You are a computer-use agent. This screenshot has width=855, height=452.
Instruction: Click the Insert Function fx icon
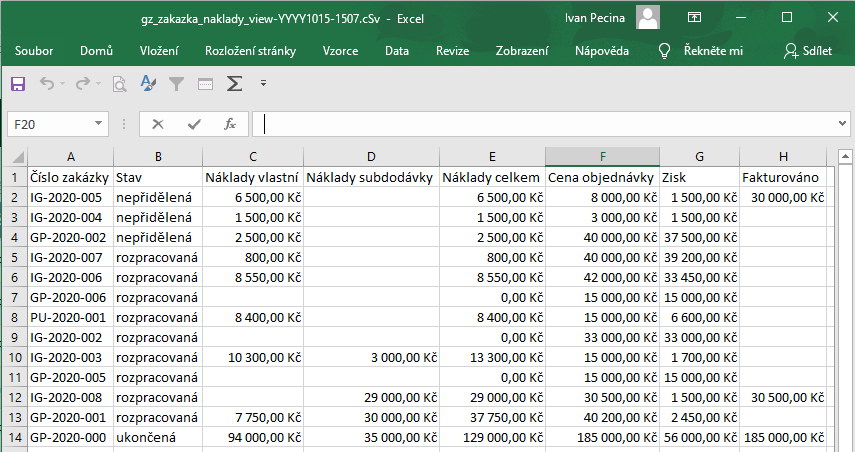click(x=230, y=124)
